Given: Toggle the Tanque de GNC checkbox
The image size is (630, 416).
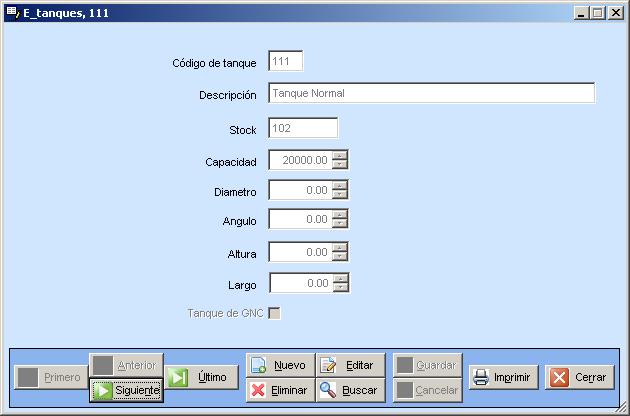Looking at the screenshot, I should (x=274, y=313).
